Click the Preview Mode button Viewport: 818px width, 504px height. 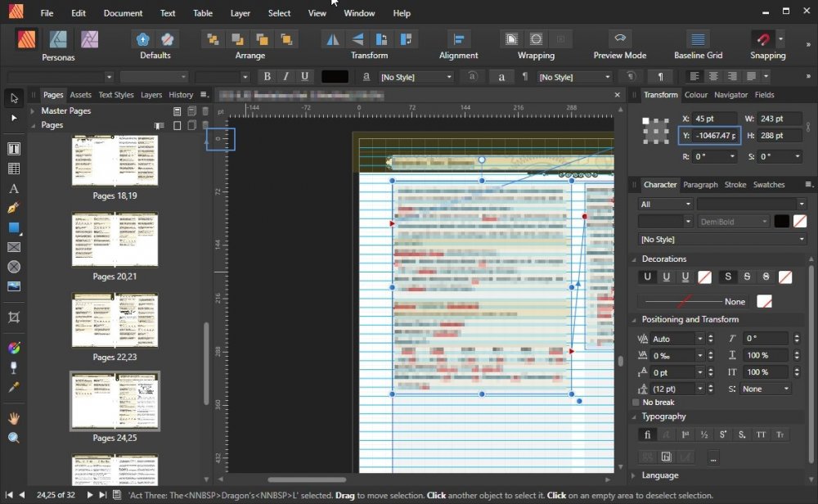click(x=619, y=39)
